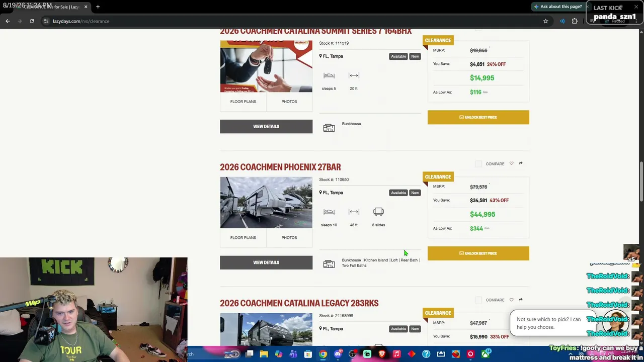Viewport: 644px width, 362px height.
Task: Open Photos for the Phoenix 27BAR
Action: 289,238
